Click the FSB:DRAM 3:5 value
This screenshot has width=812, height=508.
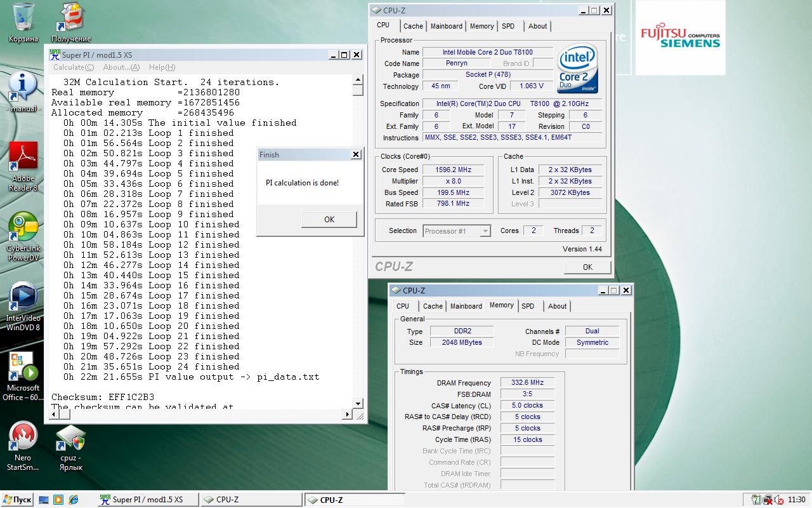tap(527, 394)
